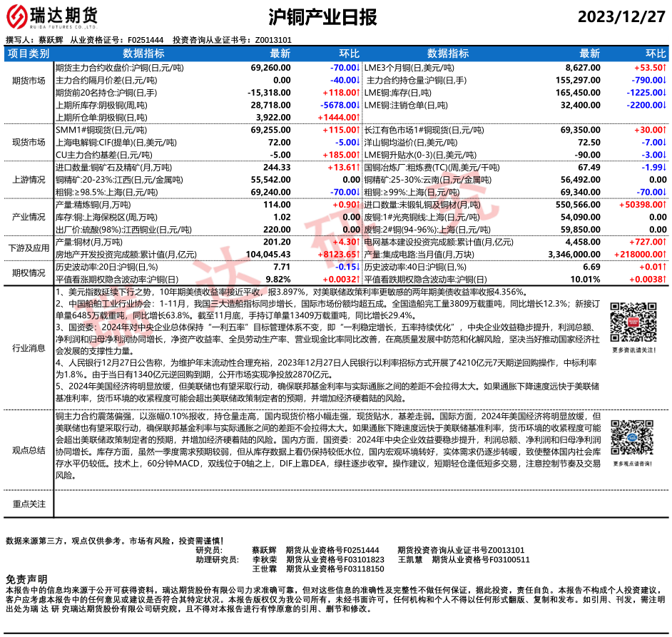Click the 观点总结 section label
The width and height of the screenshot is (672, 637).
click(x=29, y=451)
